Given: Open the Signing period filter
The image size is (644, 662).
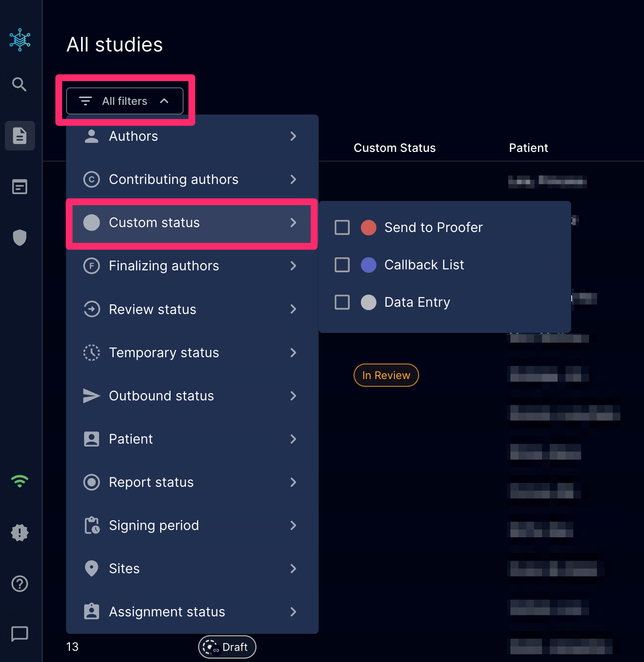Looking at the screenshot, I should [x=192, y=525].
